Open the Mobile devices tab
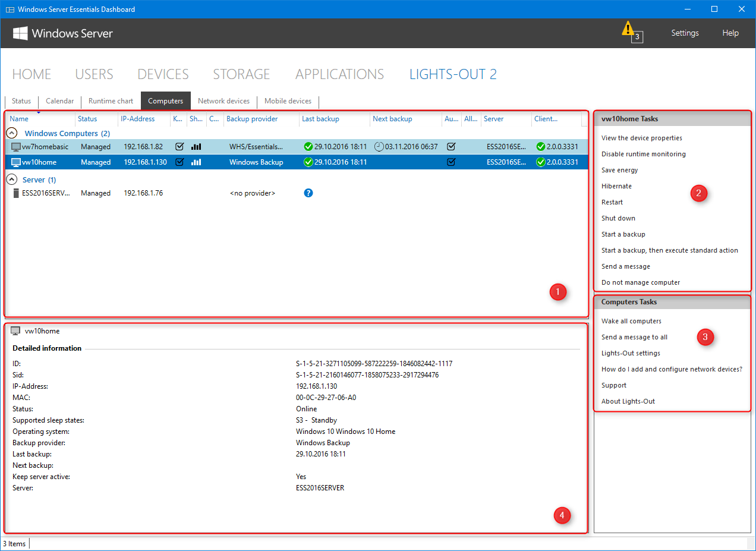756x551 pixels. (288, 101)
